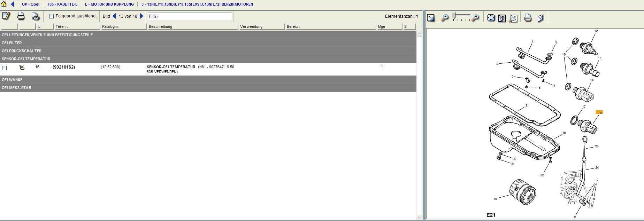Expand the OELWANNE section
644x221 pixels.
click(12, 80)
